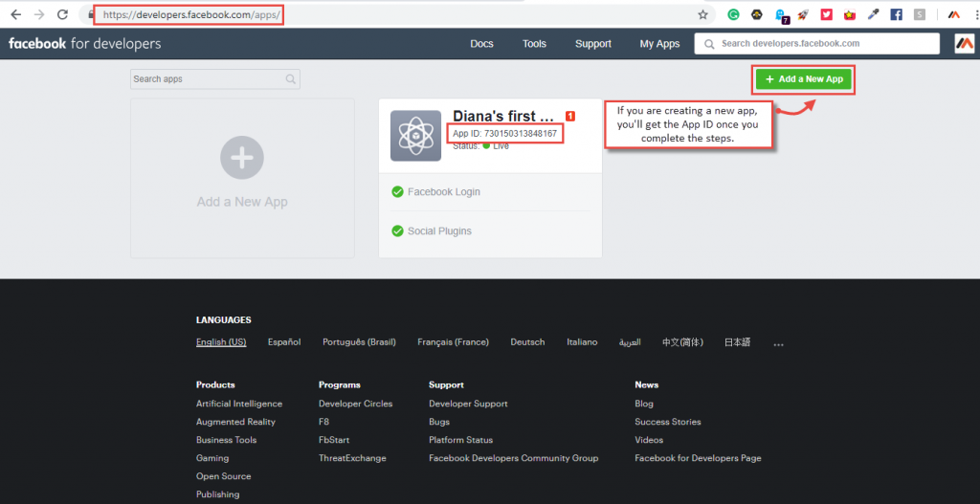Image resolution: width=980 pixels, height=504 pixels.
Task: Click the large plus circle icon
Action: [242, 158]
